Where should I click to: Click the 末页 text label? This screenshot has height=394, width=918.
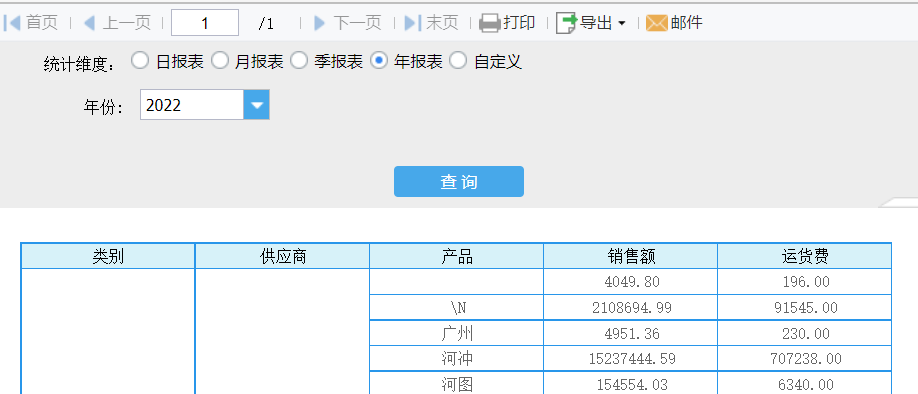[442, 23]
